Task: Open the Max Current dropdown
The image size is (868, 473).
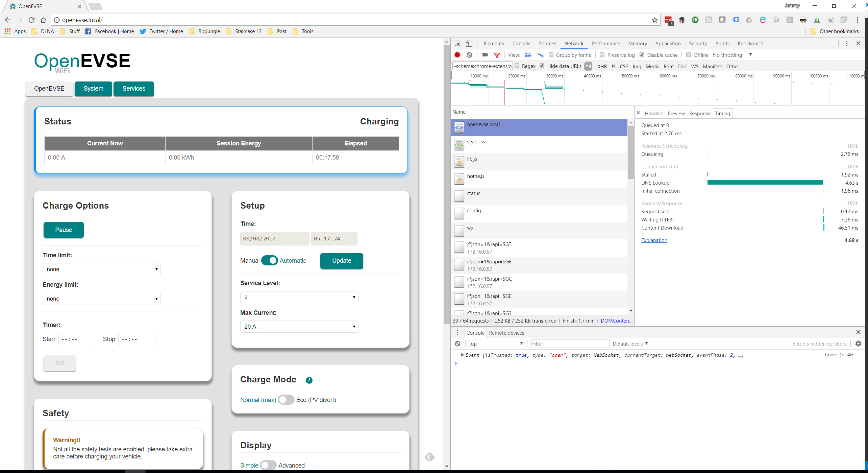Action: [x=299, y=326]
